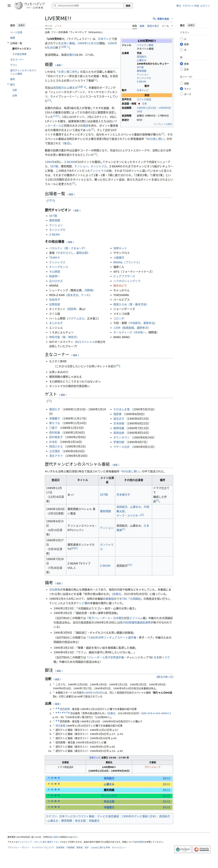Open the 言語を追加 language dropdown
The width and height of the screenshot is (218, 868).
(163, 19)
